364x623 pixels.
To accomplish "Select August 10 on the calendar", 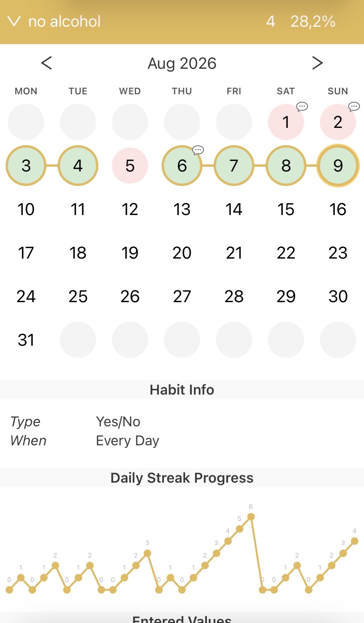I will [26, 209].
